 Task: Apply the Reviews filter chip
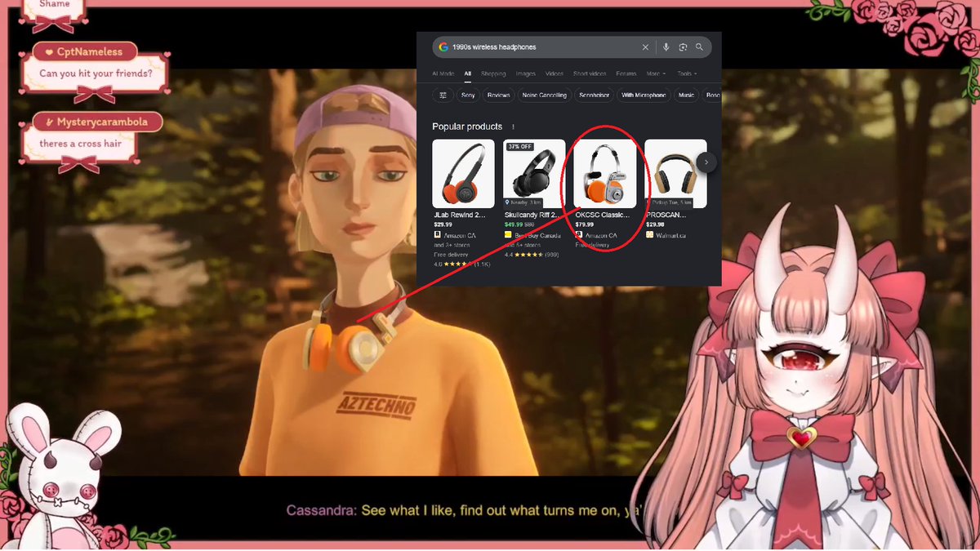pyautogui.click(x=498, y=95)
